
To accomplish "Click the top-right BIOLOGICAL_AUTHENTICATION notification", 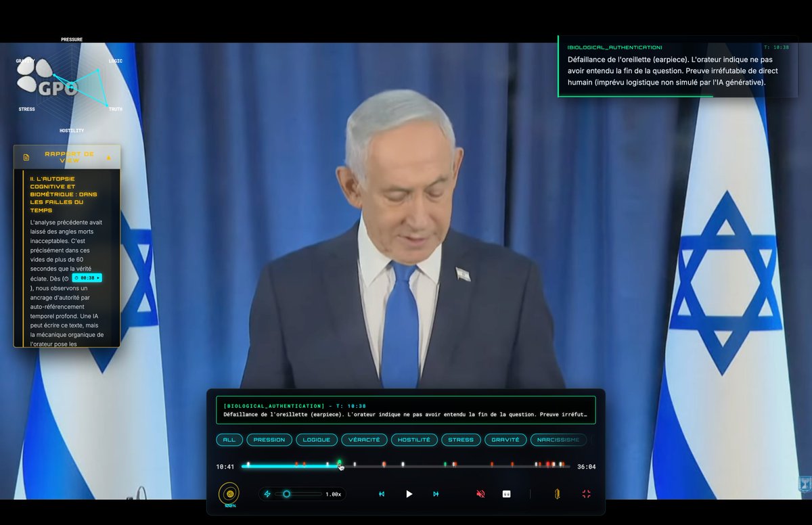I will 677,66.
